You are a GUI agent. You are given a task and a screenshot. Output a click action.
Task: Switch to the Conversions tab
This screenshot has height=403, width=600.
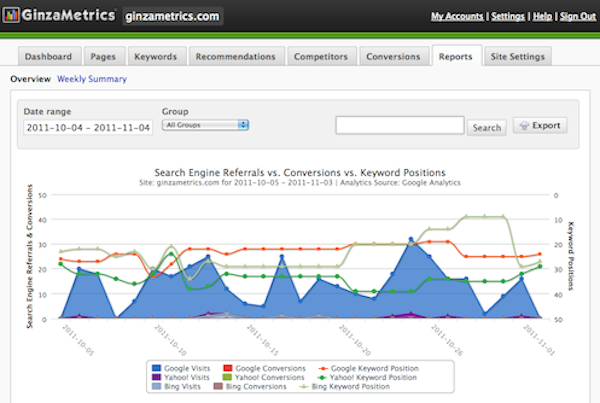click(393, 57)
